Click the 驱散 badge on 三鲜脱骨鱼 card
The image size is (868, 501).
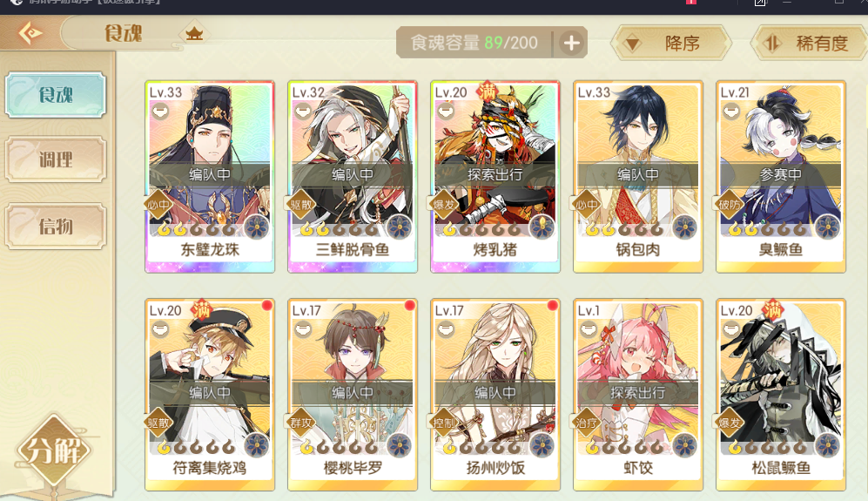(302, 205)
